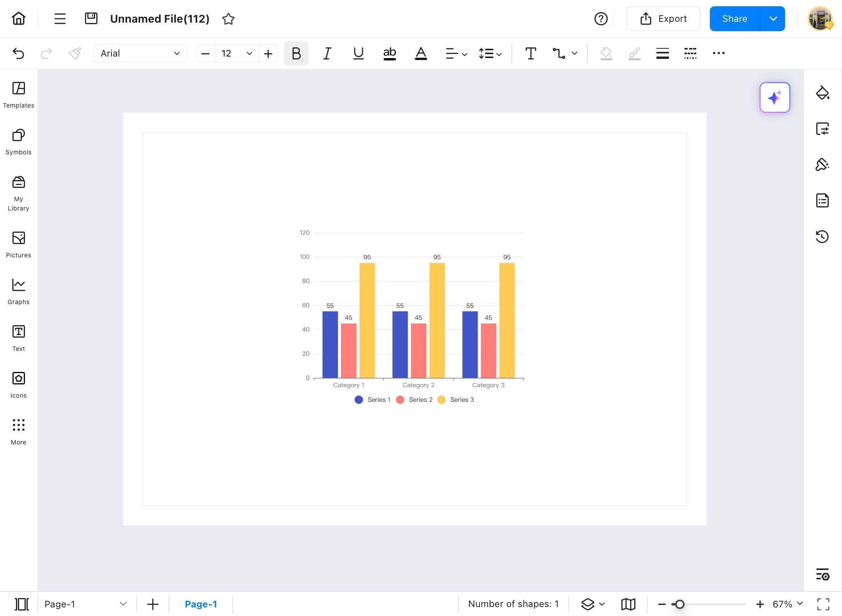Open the line spacing dropdown

click(490, 53)
